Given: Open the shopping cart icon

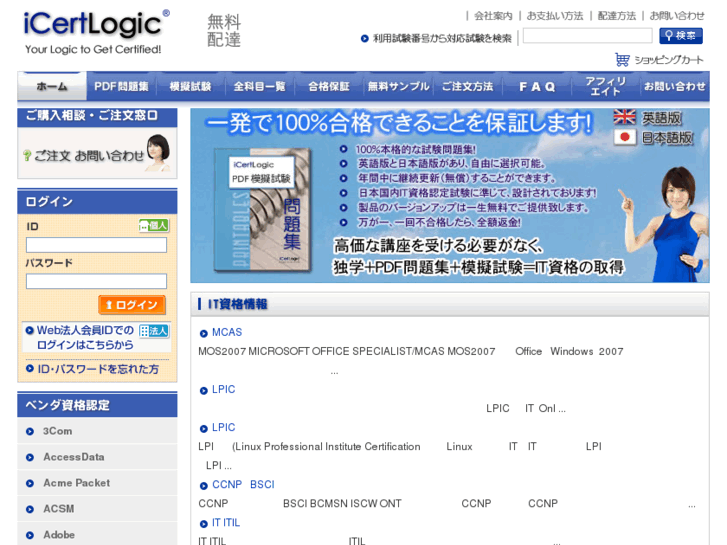Looking at the screenshot, I should [x=622, y=59].
